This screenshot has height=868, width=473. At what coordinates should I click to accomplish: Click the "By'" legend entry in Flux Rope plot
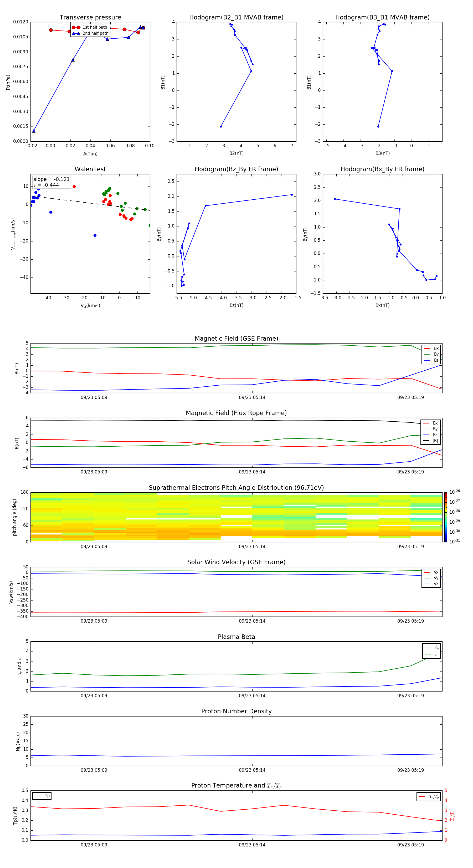point(431,429)
